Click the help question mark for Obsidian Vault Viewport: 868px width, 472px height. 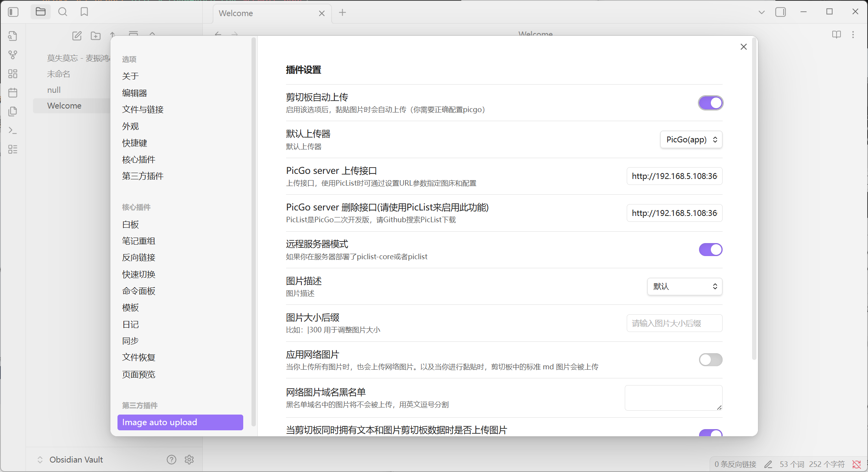click(171, 459)
